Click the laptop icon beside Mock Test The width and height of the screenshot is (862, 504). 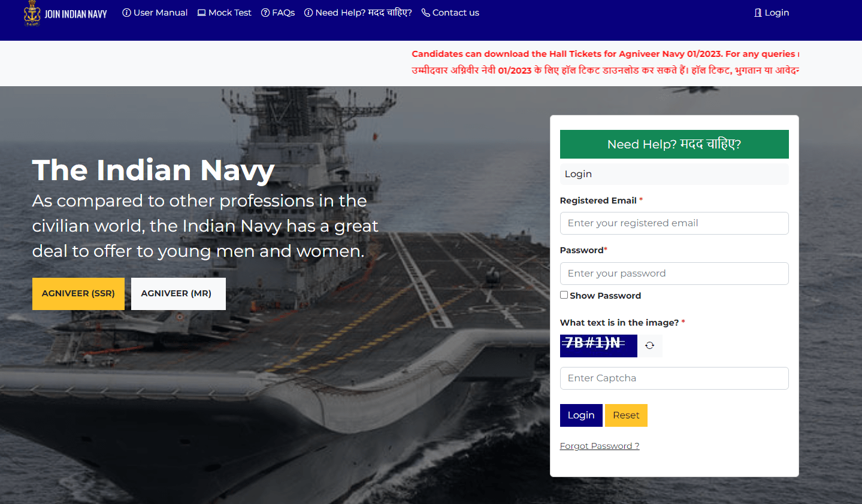(x=202, y=13)
